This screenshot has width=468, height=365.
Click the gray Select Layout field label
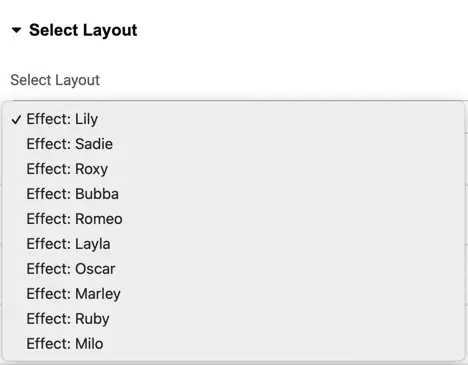(x=55, y=80)
